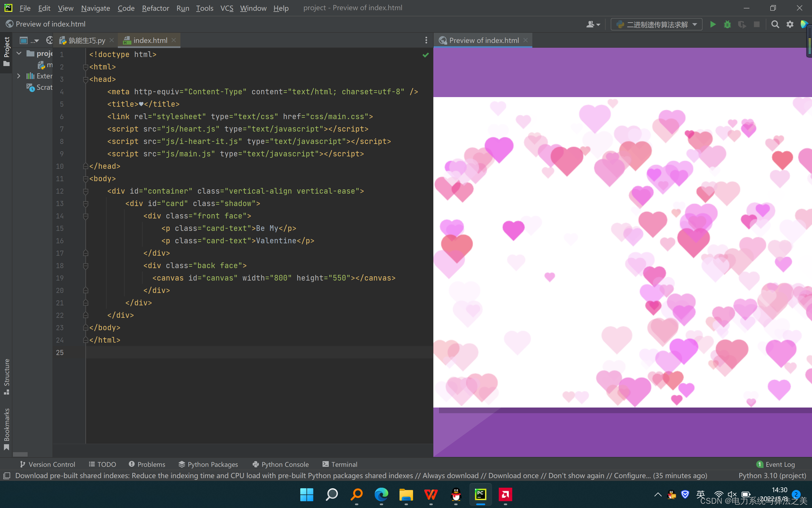Open the Structure tool window sidebar

[x=6, y=376]
